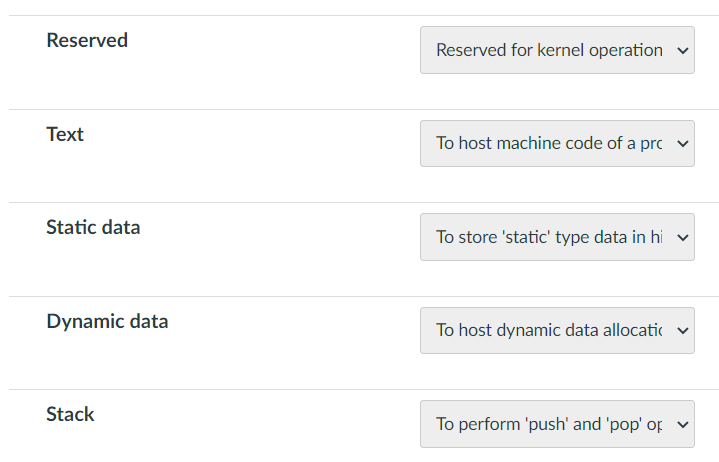719x462 pixels.
Task: Click the chevron arrow in the Text row
Action: pos(683,143)
